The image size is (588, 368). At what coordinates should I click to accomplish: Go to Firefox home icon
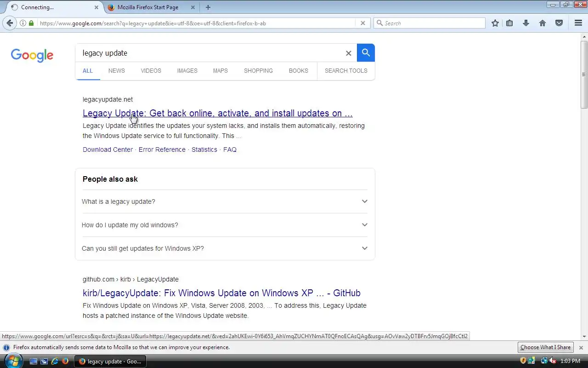(543, 23)
